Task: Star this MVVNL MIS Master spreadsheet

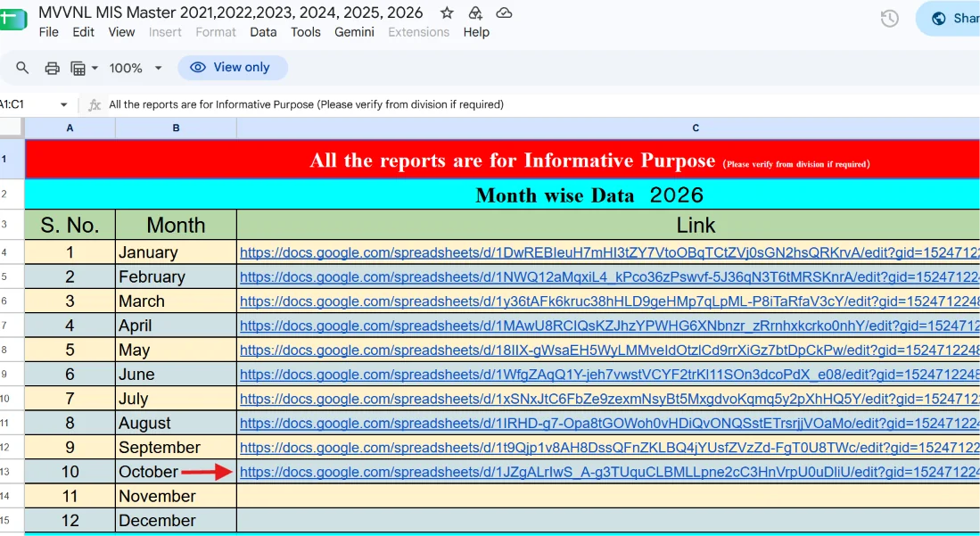Action: (447, 13)
